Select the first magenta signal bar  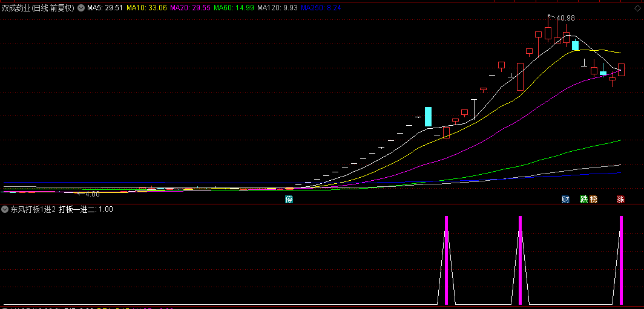coord(447,260)
